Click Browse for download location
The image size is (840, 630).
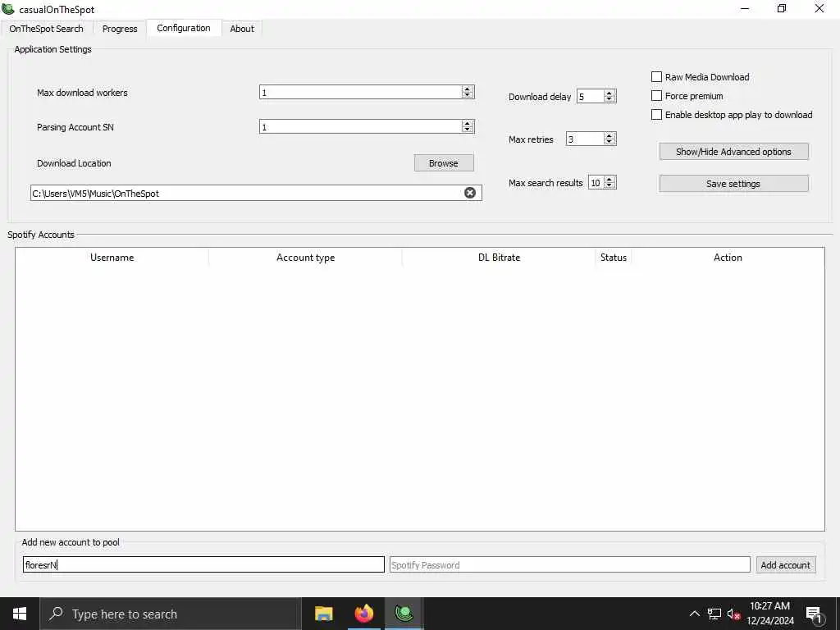pyautogui.click(x=444, y=163)
